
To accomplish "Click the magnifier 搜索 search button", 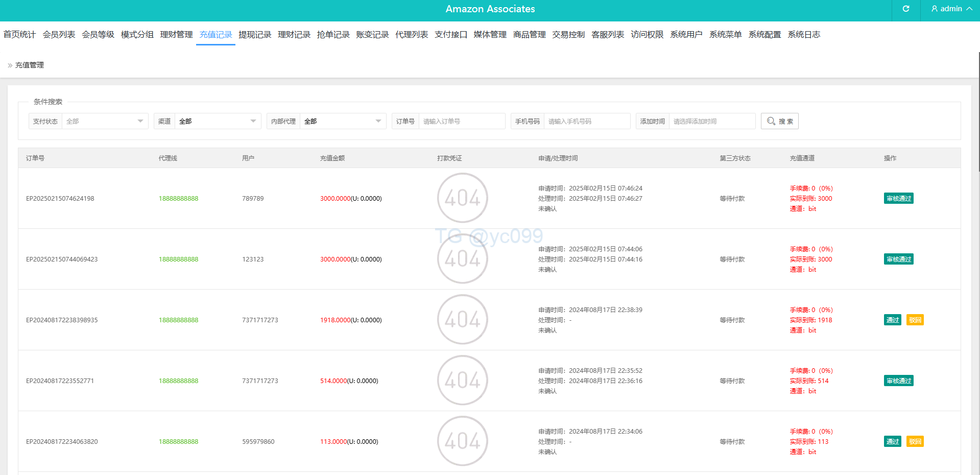I will click(x=779, y=121).
